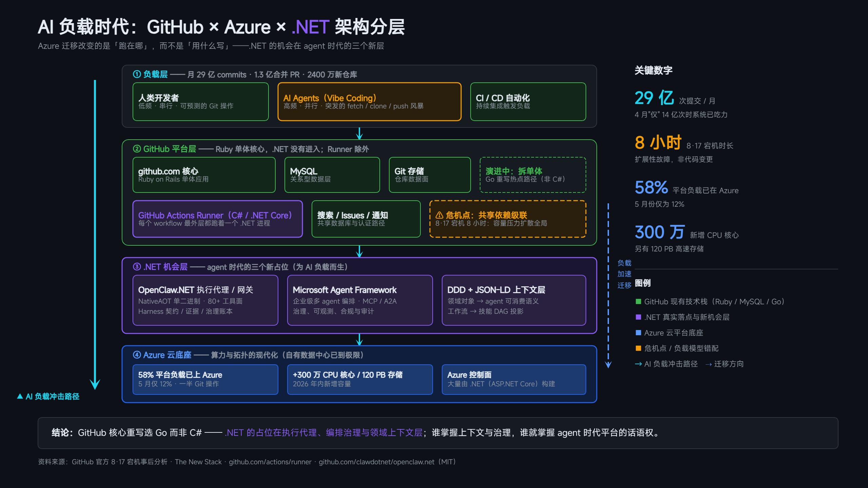The image size is (868, 488).
Task: Select the dashed 演进中：拆单体 card
Action: (x=533, y=175)
